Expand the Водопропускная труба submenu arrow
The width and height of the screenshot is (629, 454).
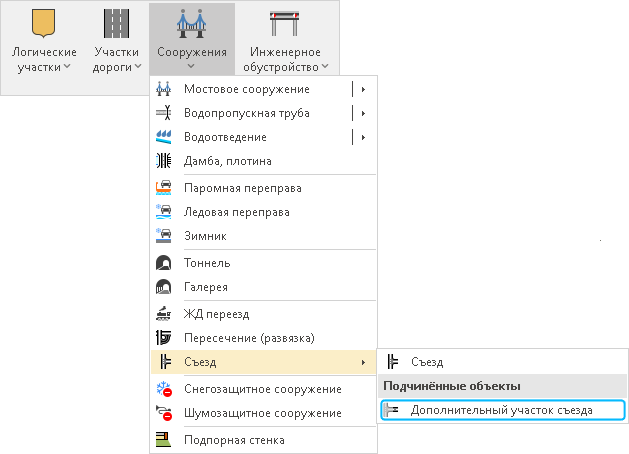pos(363,113)
